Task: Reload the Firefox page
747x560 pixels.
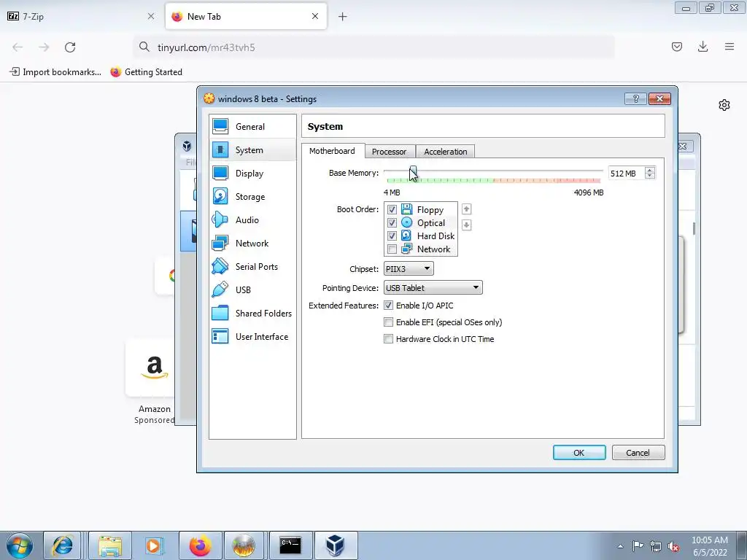Action: coord(70,47)
